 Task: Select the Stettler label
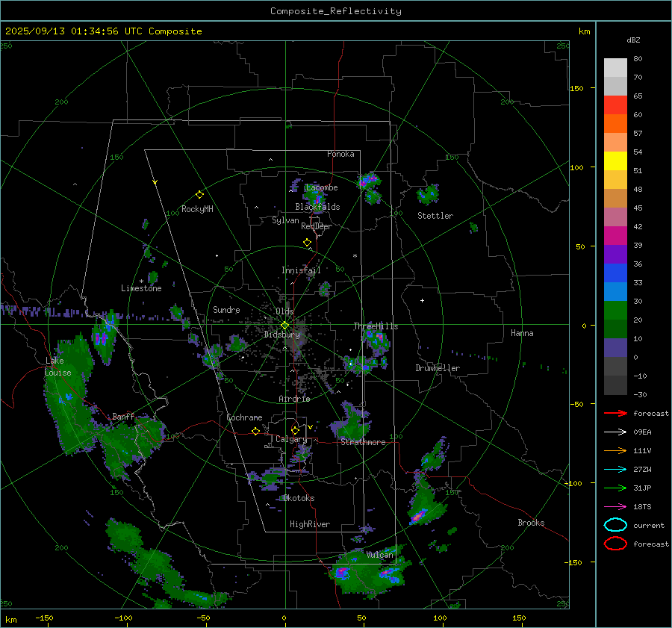(435, 216)
